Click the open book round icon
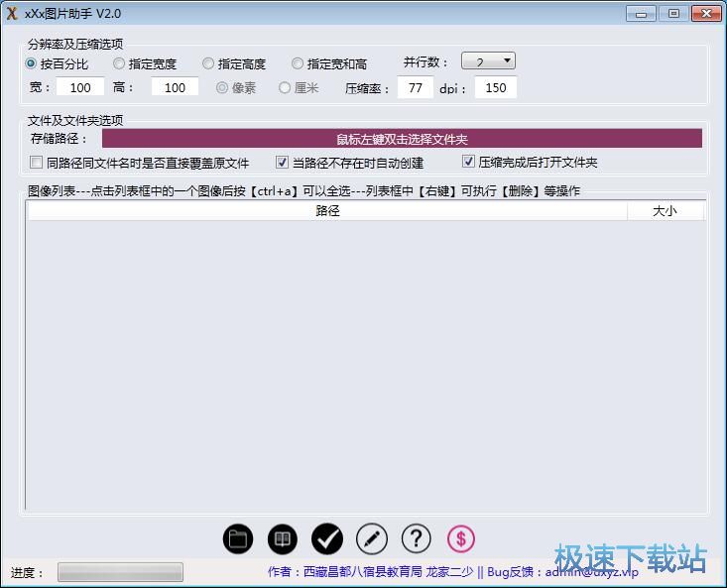727x588 pixels. [x=283, y=538]
